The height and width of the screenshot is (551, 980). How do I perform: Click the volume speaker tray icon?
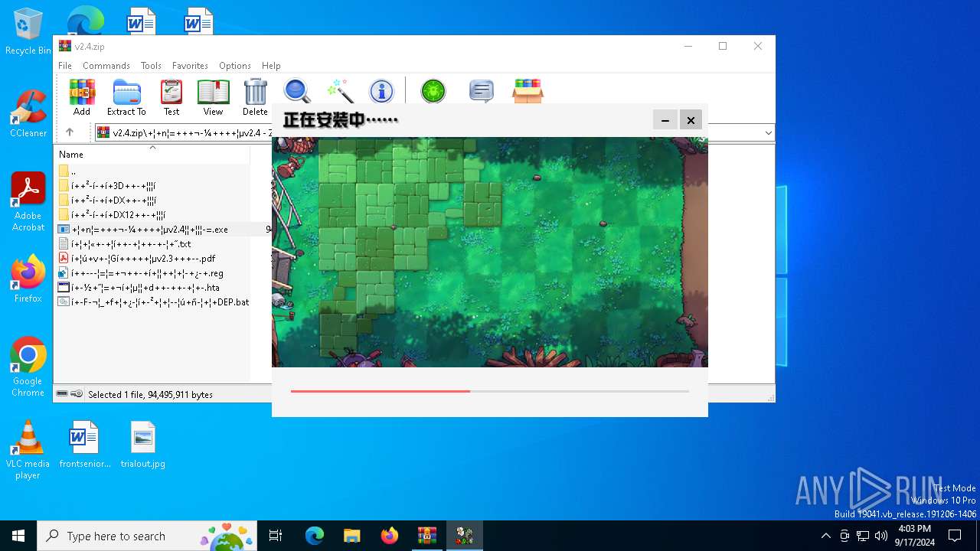(x=880, y=536)
